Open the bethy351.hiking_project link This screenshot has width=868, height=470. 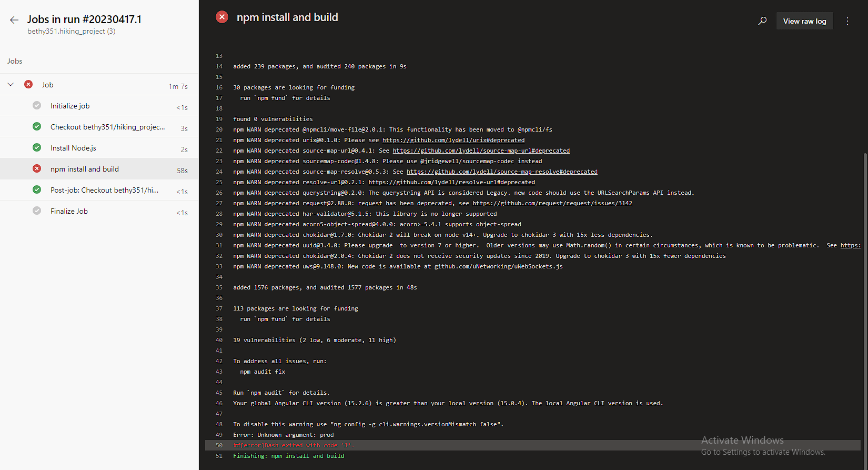pyautogui.click(x=71, y=31)
